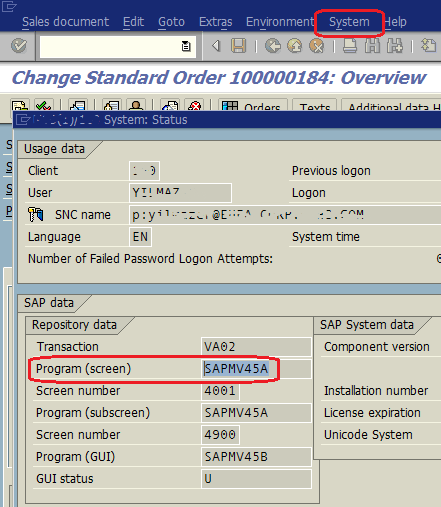Click the SAP System data group header
Screen dimensions: 441x507
point(367,325)
